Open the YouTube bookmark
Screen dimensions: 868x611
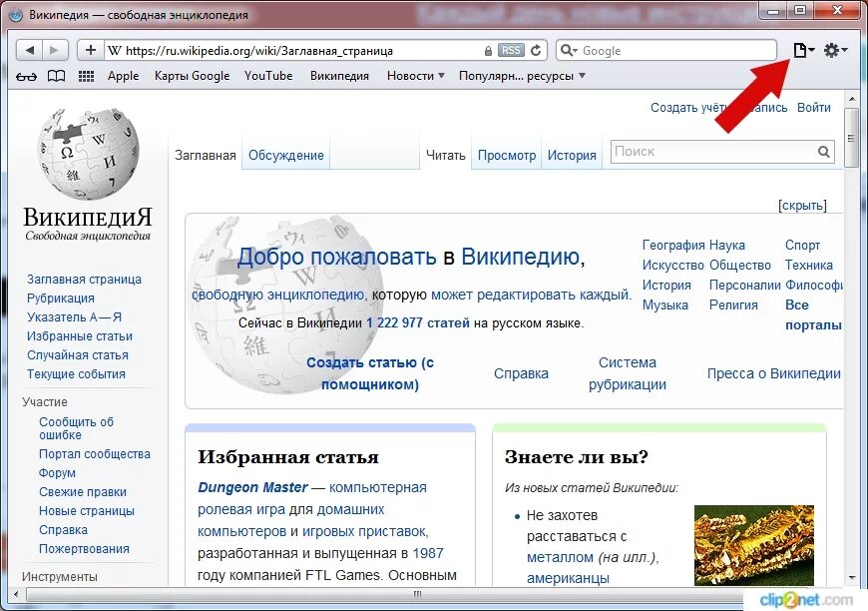point(268,76)
